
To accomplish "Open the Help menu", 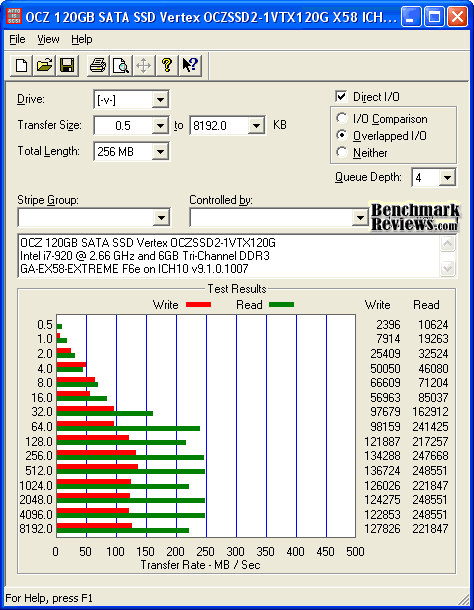I will coord(82,39).
